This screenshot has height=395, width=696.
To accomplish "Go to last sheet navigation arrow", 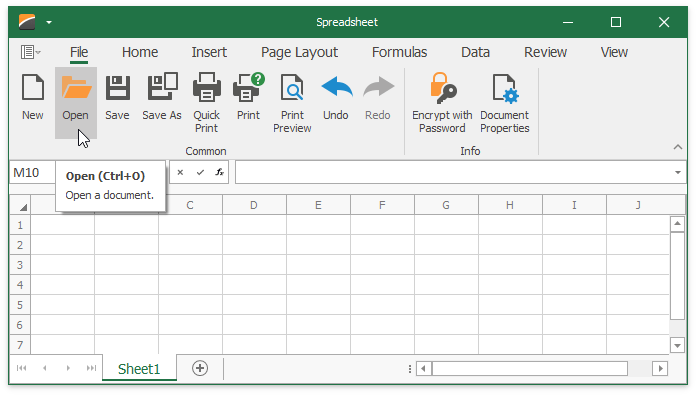I will (x=91, y=368).
